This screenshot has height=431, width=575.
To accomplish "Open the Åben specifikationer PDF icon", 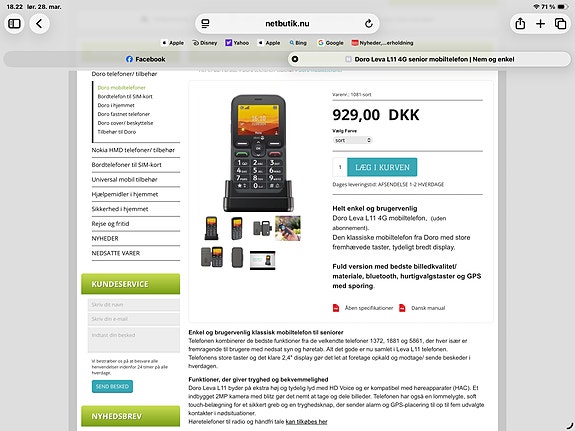I will coord(336,308).
